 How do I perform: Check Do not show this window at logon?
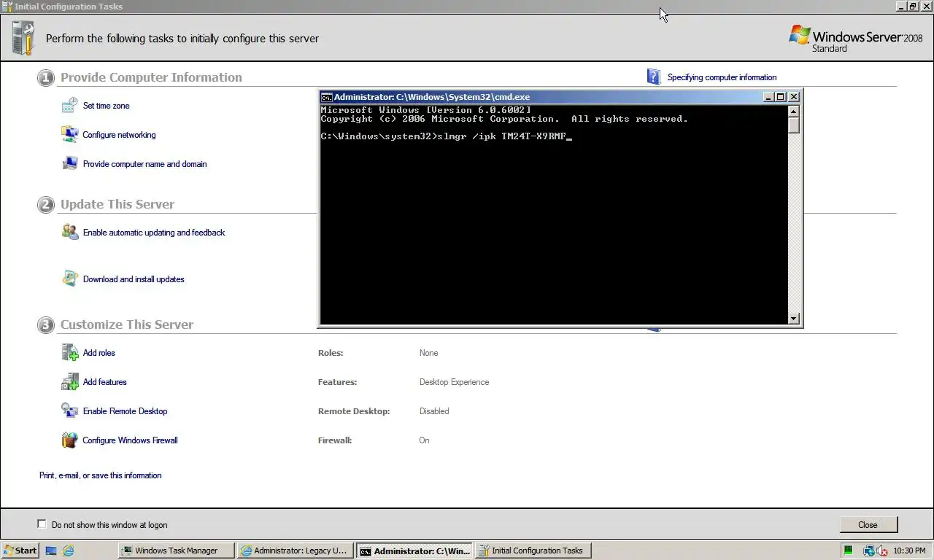point(42,524)
